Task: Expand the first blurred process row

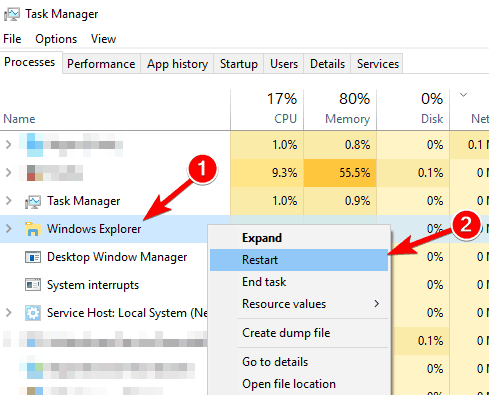Action: (x=9, y=145)
